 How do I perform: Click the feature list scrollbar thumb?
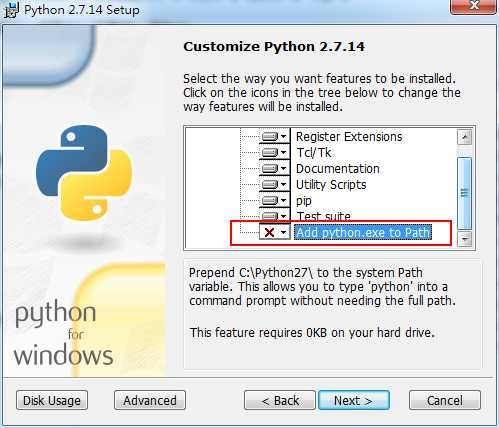point(465,193)
